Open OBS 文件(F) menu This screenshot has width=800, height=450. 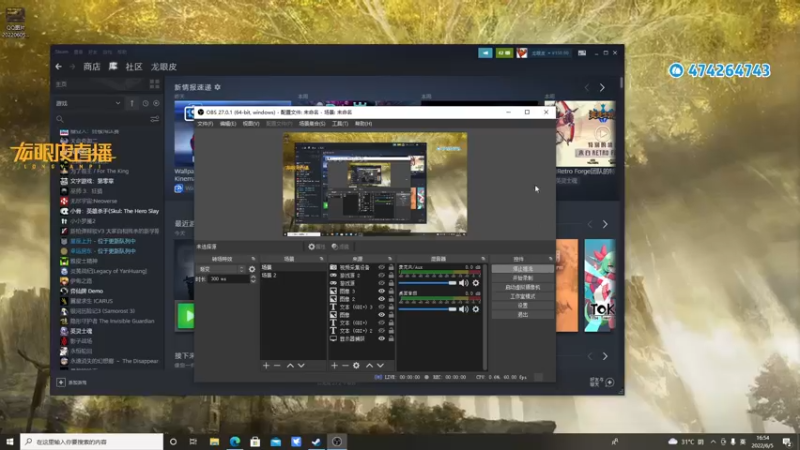coord(205,123)
